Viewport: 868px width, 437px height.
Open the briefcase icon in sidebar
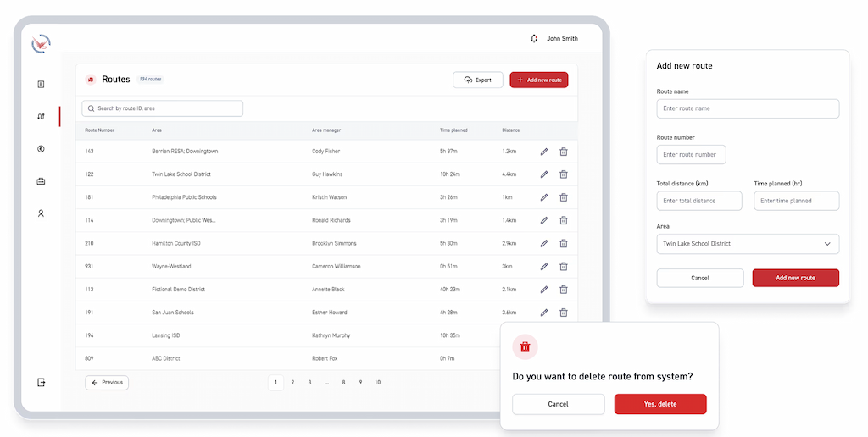point(41,181)
